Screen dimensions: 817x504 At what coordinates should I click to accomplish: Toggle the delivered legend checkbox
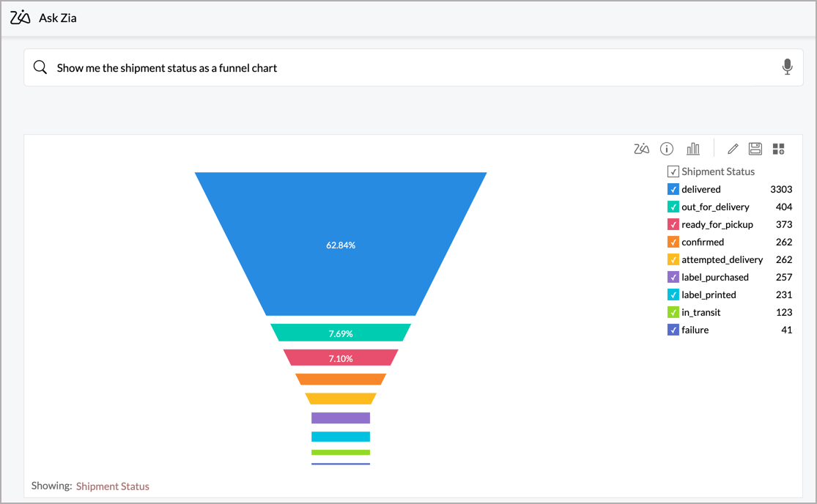673,189
